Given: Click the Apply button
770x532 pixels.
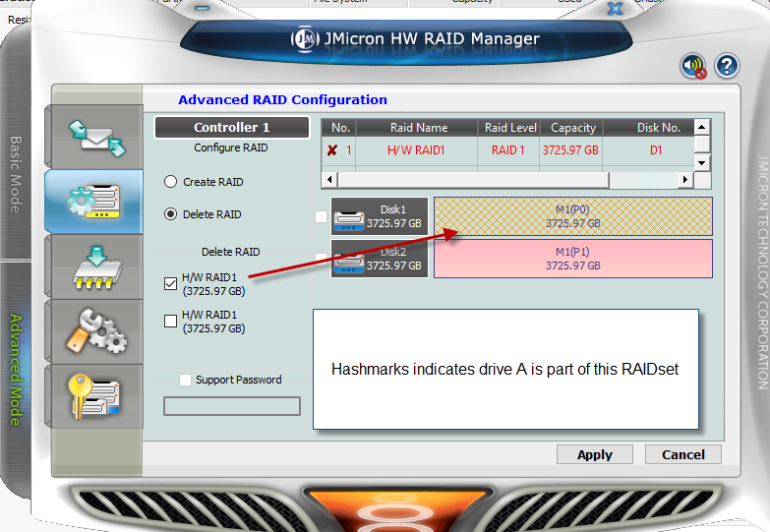Looking at the screenshot, I should (595, 454).
